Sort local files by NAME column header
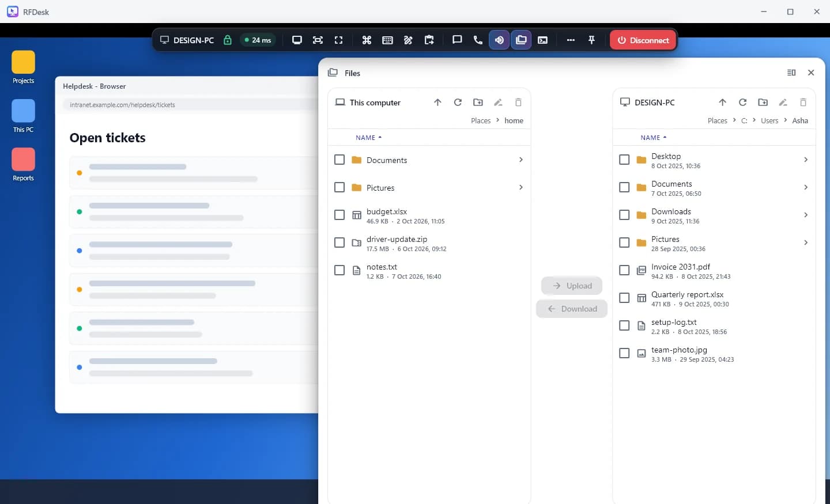The image size is (830, 504). coord(369,138)
